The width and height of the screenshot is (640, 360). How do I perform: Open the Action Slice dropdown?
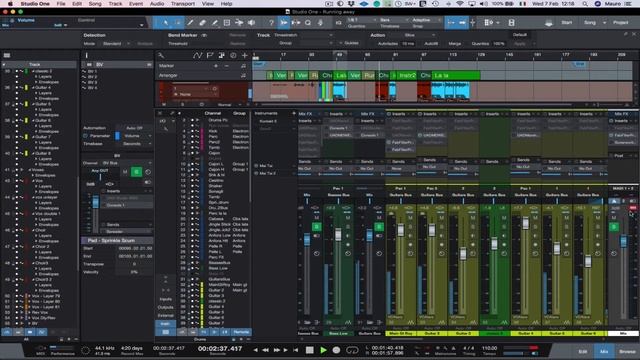click(x=418, y=35)
